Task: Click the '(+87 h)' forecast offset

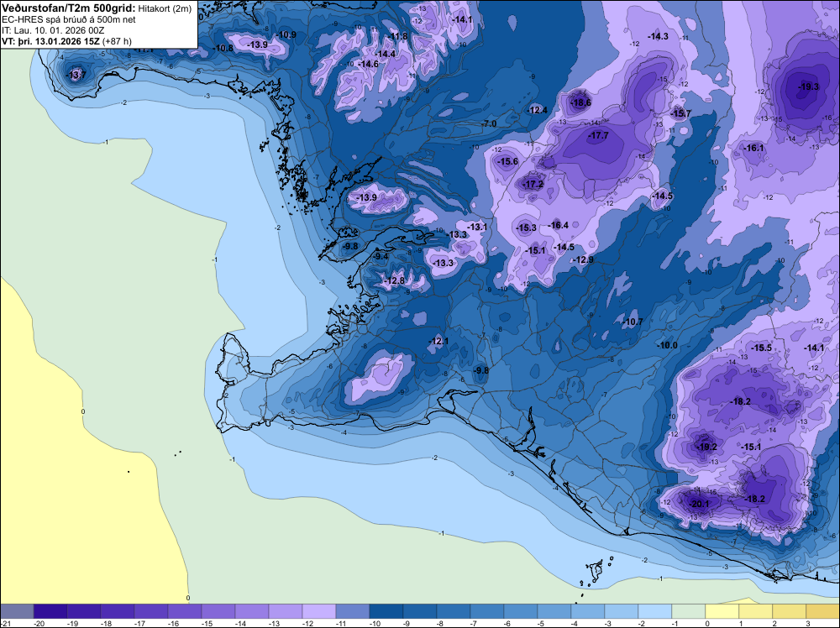Action: 117,40
